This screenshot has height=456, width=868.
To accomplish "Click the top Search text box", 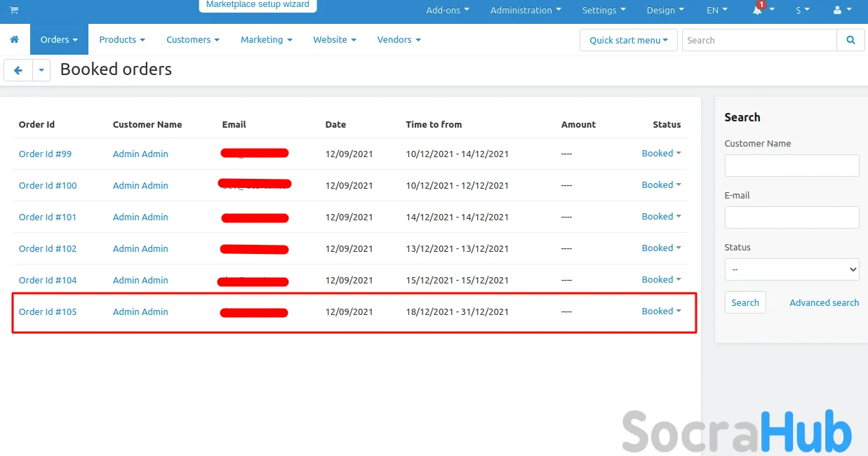I will coord(759,40).
